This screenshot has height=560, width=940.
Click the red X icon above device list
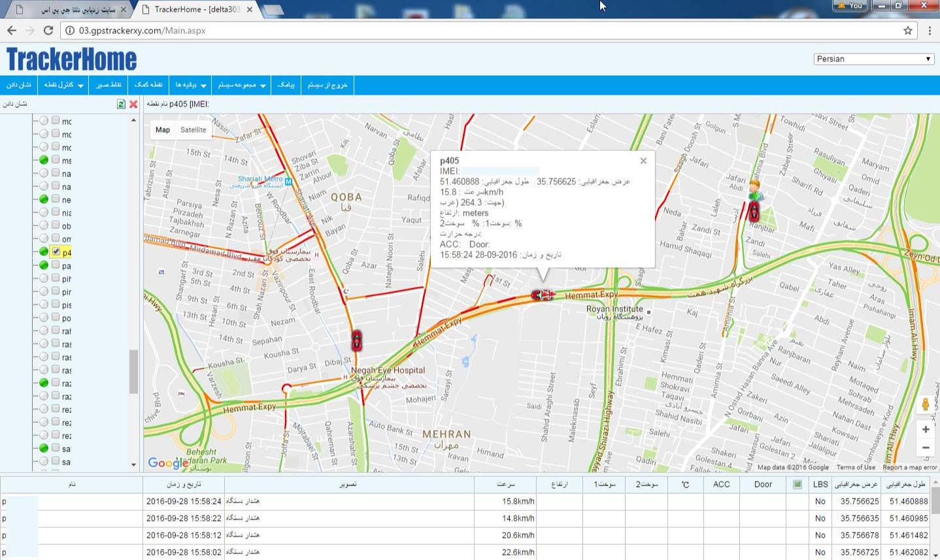point(133,104)
